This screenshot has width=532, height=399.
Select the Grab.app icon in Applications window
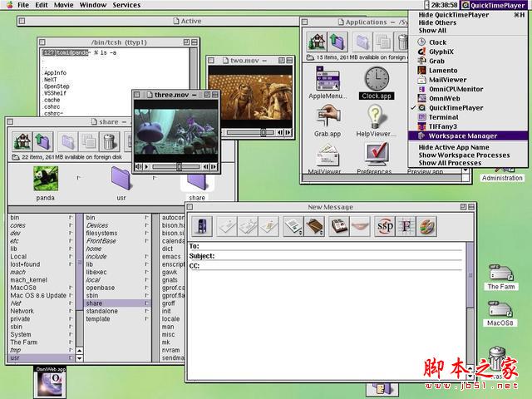coord(328,116)
